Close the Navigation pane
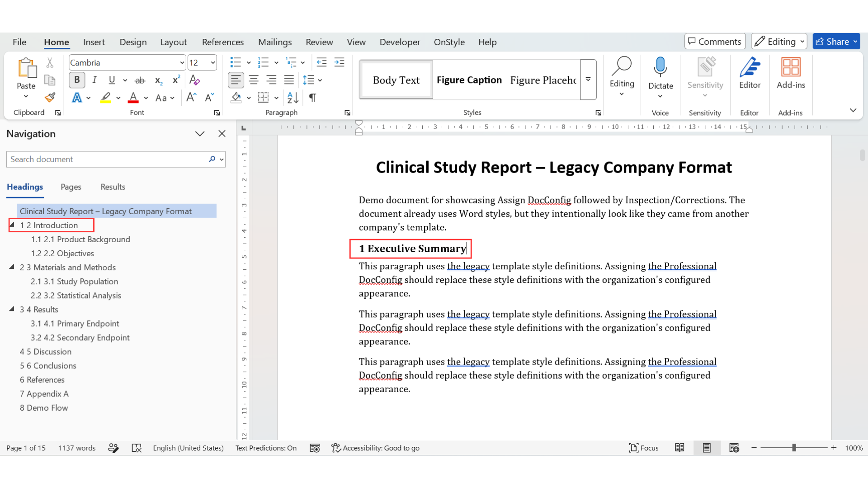 222,134
